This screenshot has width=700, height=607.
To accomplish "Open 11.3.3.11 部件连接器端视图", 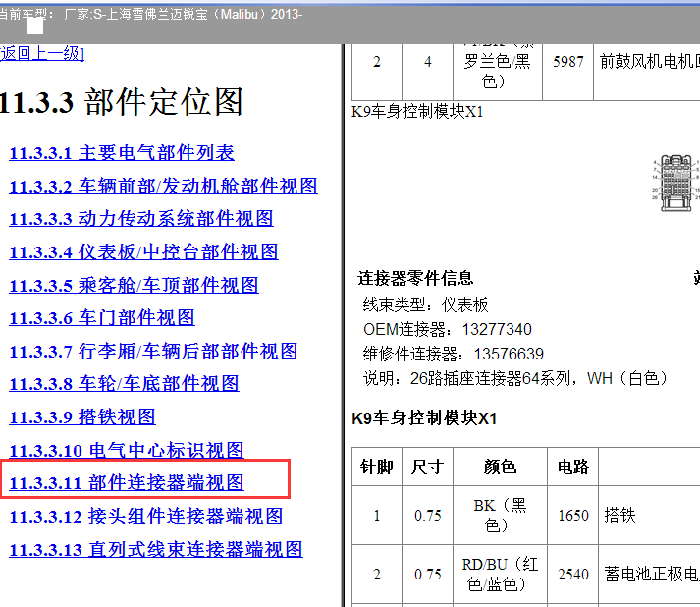I will pyautogui.click(x=127, y=483).
